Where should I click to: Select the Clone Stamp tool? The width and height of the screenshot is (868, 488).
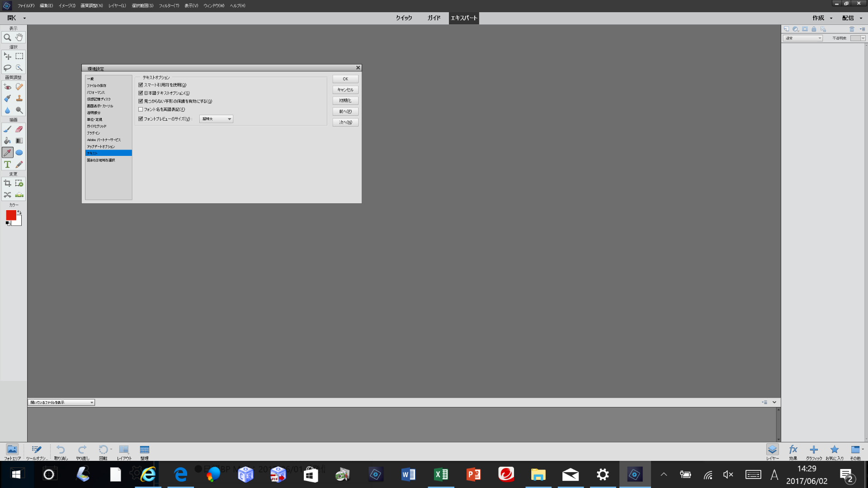pos(19,99)
